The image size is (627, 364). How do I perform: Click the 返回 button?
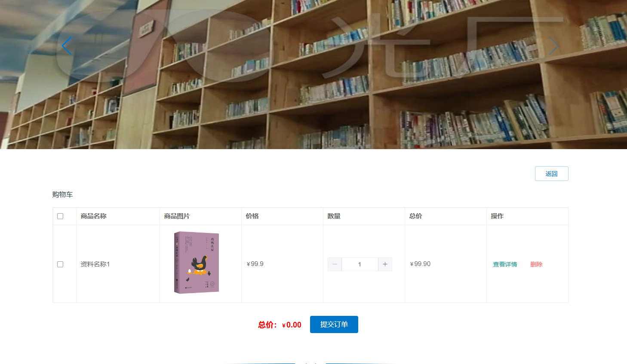[x=551, y=174]
